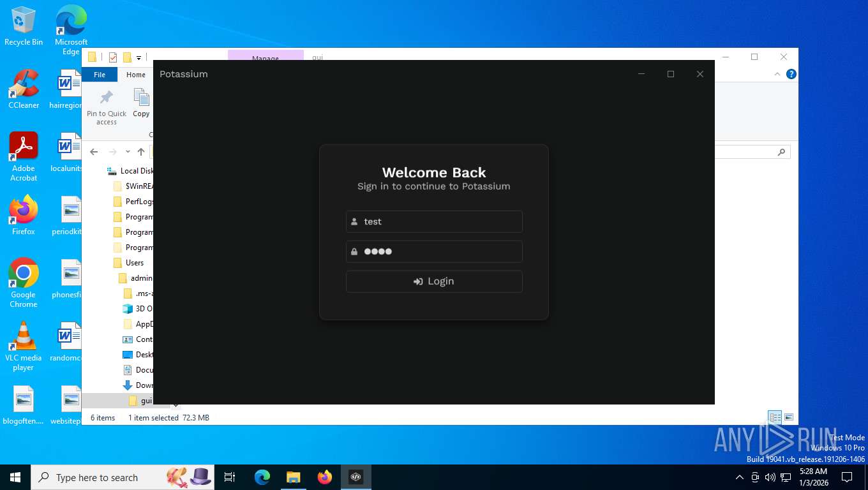The image size is (868, 490).
Task: Select PerfLogs folder in navigation tree
Action: pos(133,202)
